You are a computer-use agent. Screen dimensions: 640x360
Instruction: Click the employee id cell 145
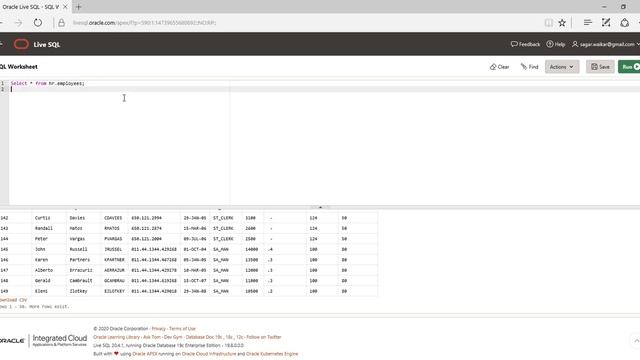(x=4, y=249)
